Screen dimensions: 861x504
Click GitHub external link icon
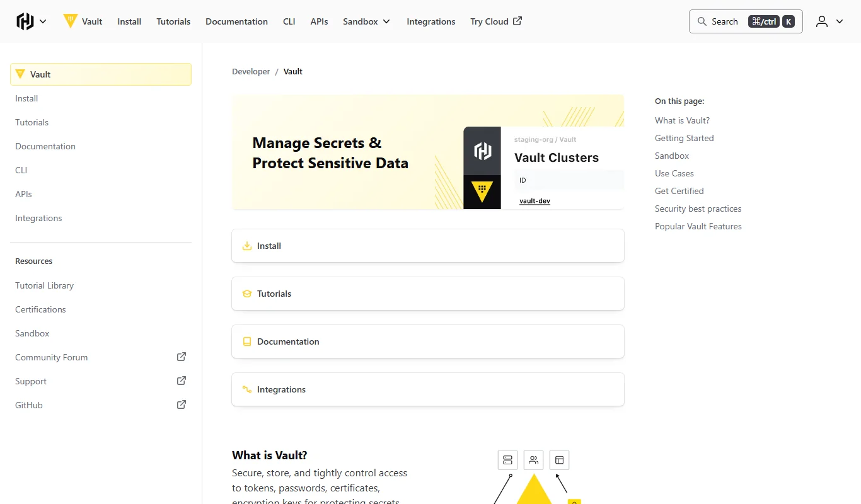(182, 404)
